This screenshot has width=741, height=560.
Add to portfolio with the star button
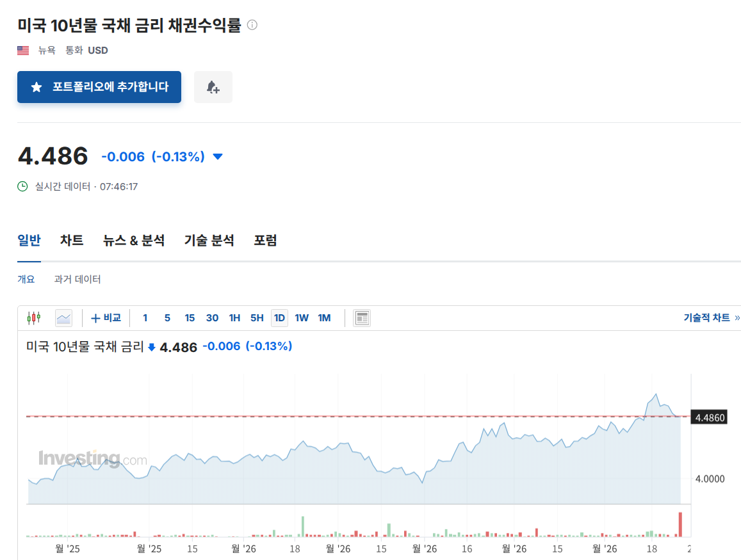pyautogui.click(x=99, y=87)
